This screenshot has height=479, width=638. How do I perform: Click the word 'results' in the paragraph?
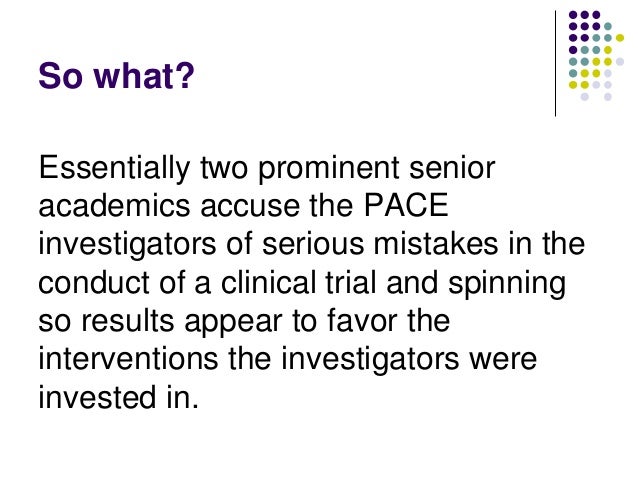[x=128, y=321]
